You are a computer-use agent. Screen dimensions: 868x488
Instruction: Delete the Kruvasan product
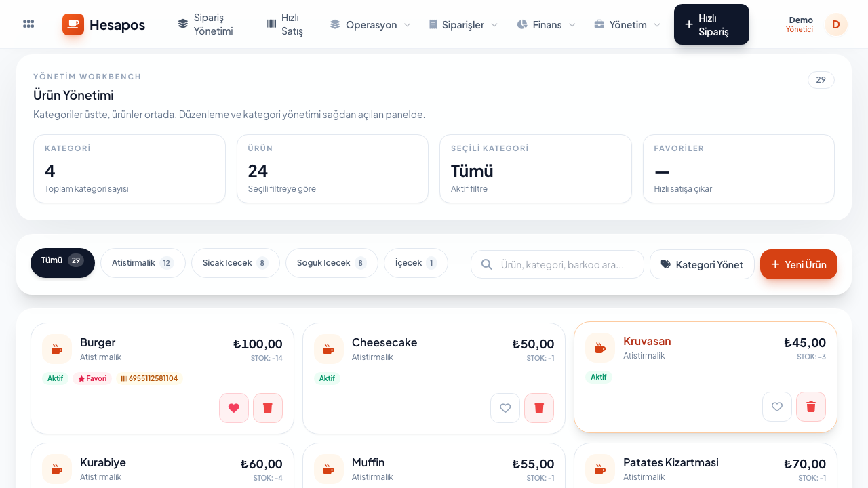[x=811, y=407]
